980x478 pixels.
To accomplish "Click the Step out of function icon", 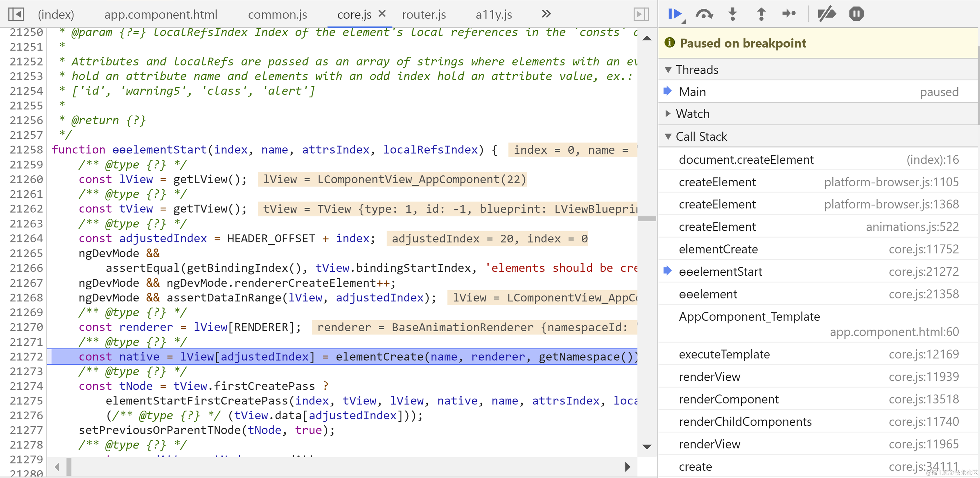I will tap(761, 14).
